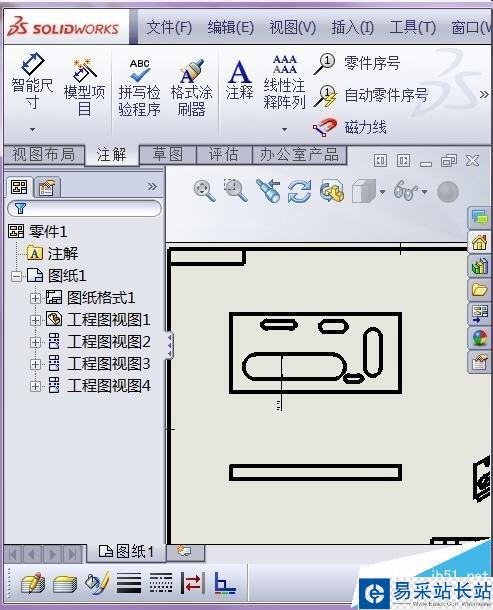Open the View Palette icon in task pane
Viewport: 493px width, 610px height.
(x=479, y=314)
